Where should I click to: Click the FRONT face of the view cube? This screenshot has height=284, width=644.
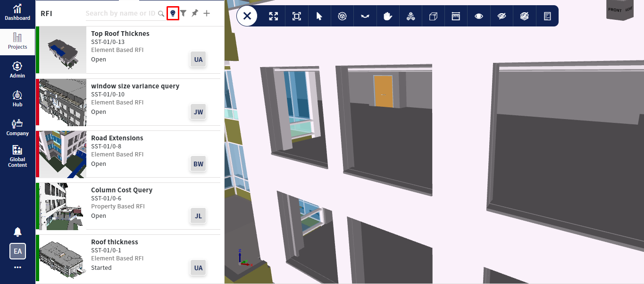tap(615, 10)
